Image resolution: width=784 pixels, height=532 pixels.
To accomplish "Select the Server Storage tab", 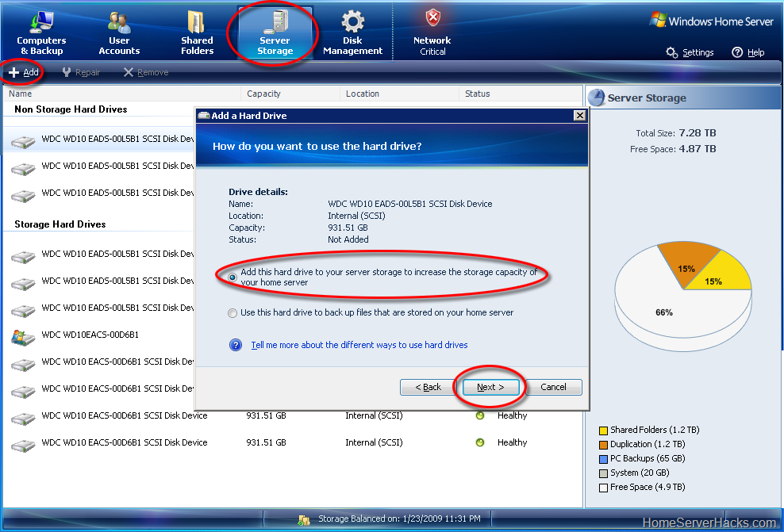I will coord(275,33).
